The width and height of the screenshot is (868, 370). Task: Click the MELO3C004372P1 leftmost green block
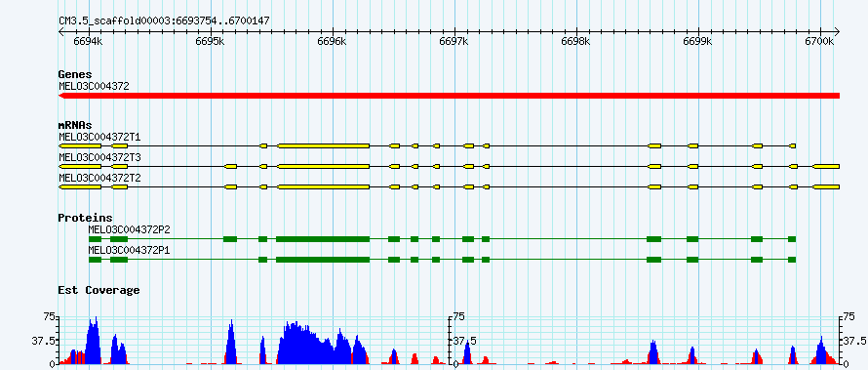96,260
